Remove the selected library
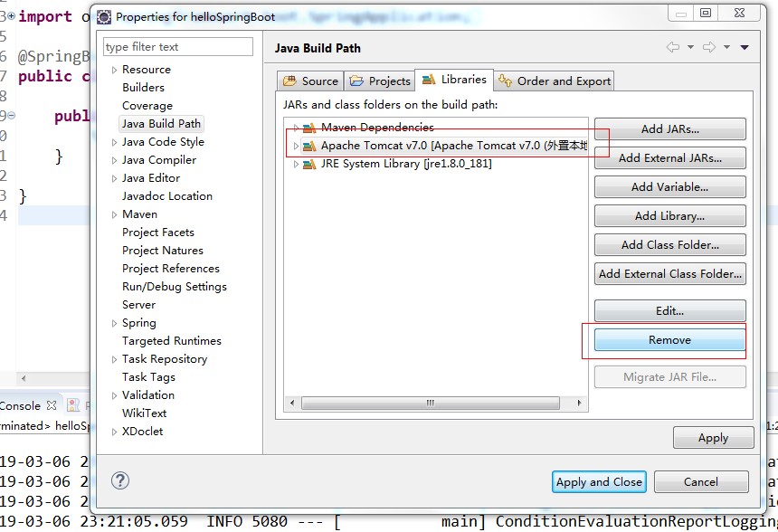This screenshot has height=532, width=778. (669, 340)
